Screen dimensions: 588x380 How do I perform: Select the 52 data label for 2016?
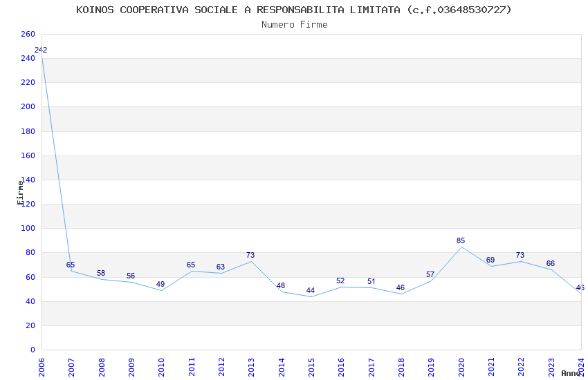pos(340,281)
